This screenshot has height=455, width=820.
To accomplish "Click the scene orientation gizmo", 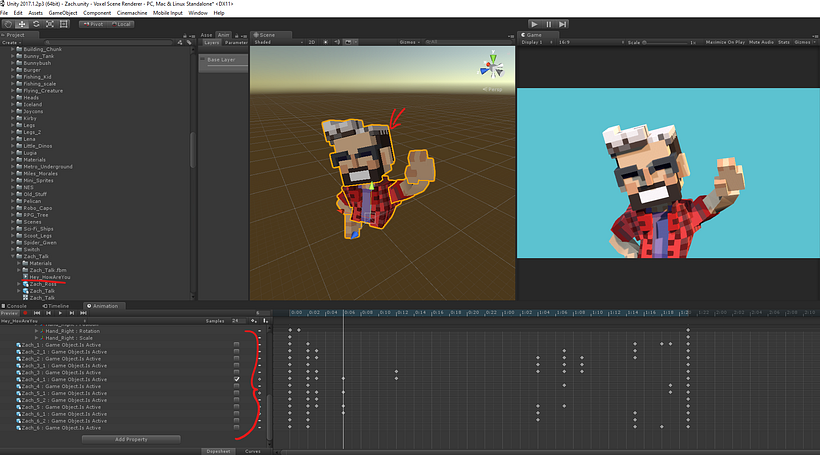I will click(492, 66).
